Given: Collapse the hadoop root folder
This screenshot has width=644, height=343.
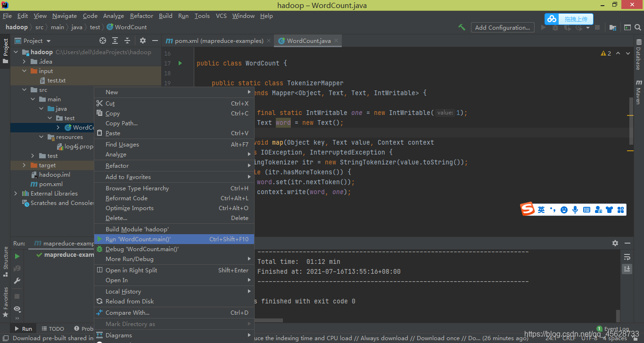Looking at the screenshot, I should pyautogui.click(x=17, y=52).
